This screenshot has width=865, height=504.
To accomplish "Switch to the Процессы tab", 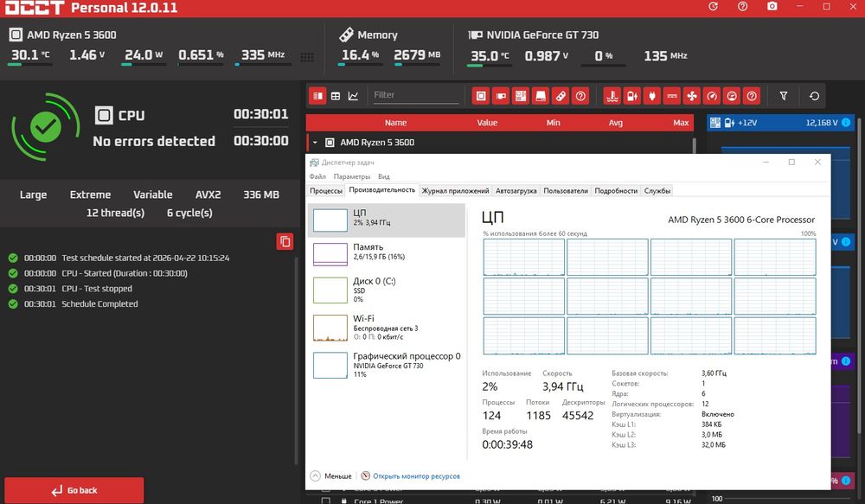I will click(325, 191).
